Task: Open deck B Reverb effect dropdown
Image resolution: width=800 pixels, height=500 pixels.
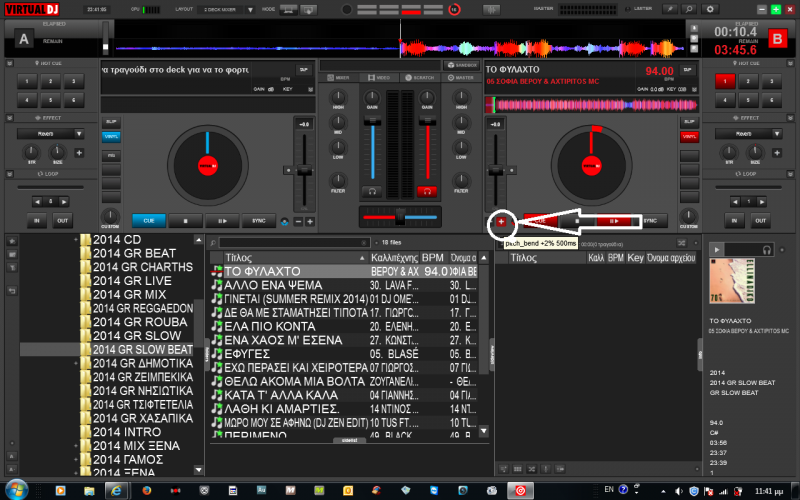Action: click(777, 134)
